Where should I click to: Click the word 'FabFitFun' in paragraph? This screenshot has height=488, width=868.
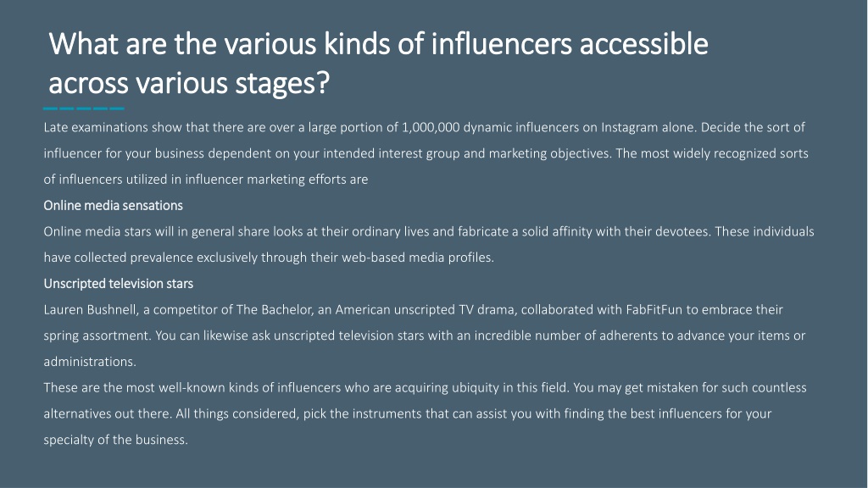(x=654, y=309)
